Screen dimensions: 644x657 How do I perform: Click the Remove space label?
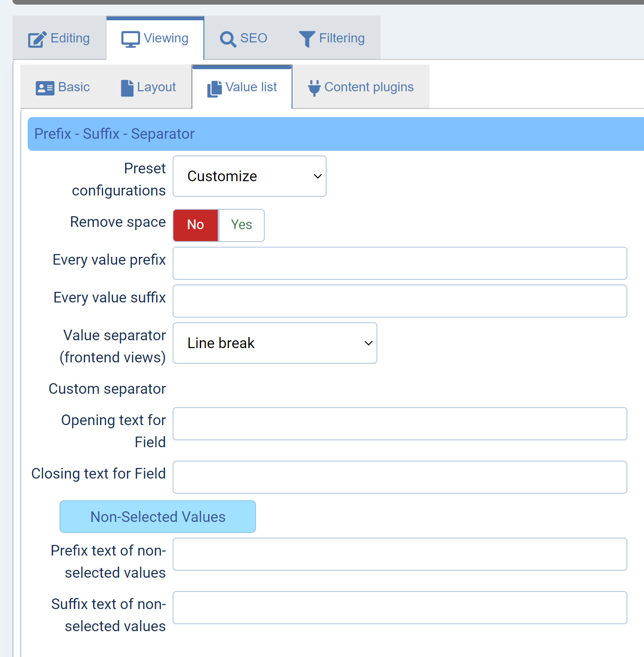coord(118,222)
